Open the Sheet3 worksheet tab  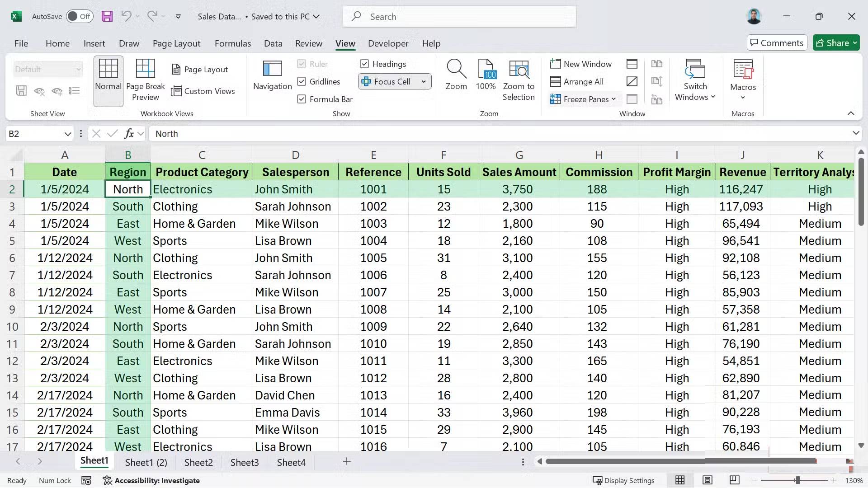point(244,462)
